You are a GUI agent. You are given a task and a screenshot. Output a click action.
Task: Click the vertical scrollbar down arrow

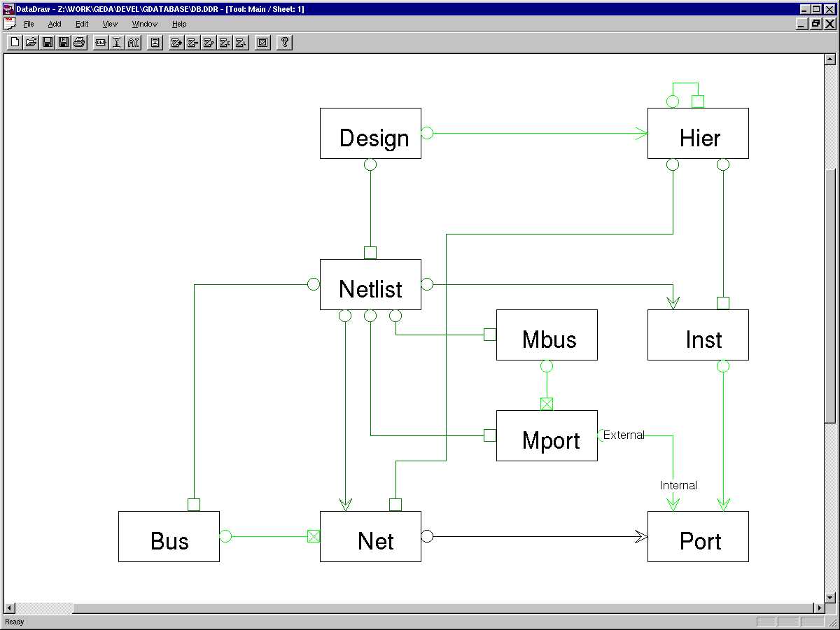830,597
